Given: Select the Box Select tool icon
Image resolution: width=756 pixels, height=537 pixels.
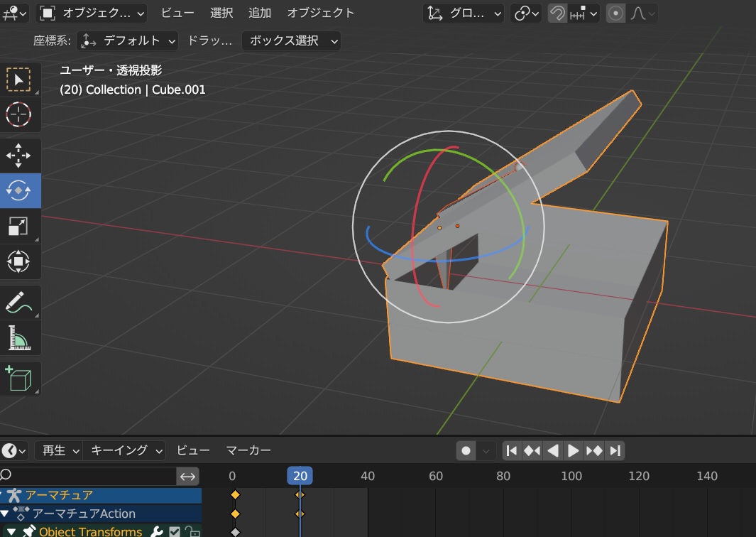Looking at the screenshot, I should (18, 80).
